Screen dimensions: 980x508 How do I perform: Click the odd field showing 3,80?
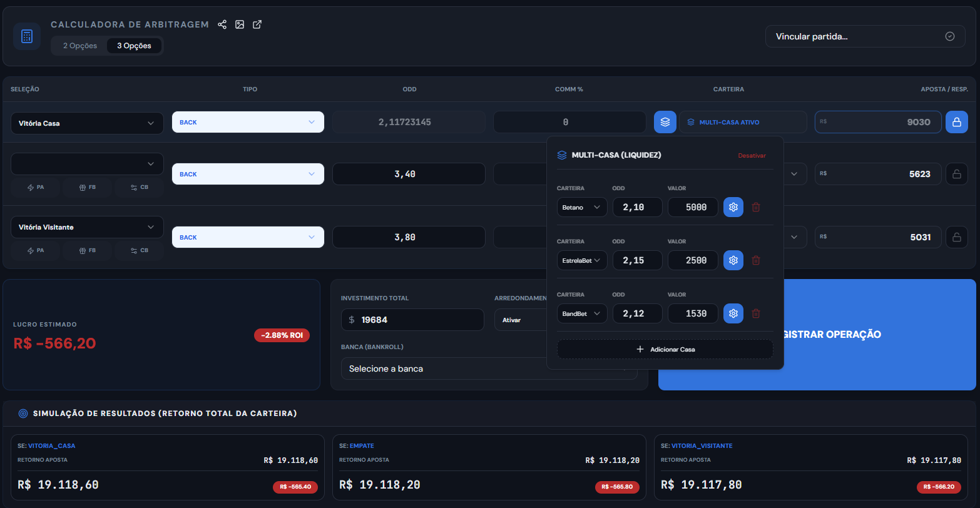click(409, 237)
